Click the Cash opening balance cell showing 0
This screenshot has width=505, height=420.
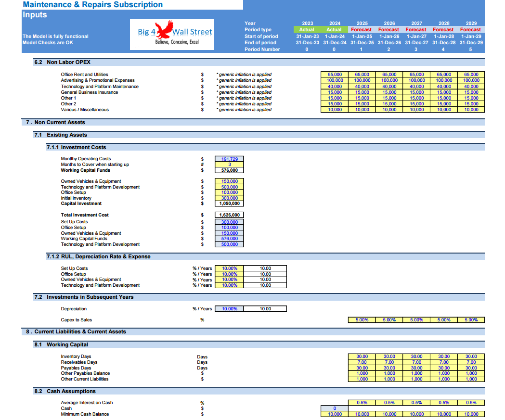[335, 408]
